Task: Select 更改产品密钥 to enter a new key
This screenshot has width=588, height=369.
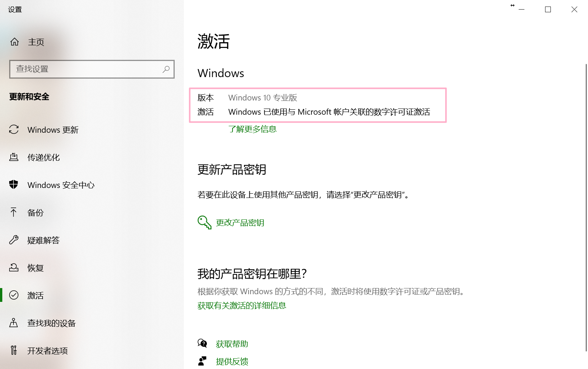Action: click(240, 222)
